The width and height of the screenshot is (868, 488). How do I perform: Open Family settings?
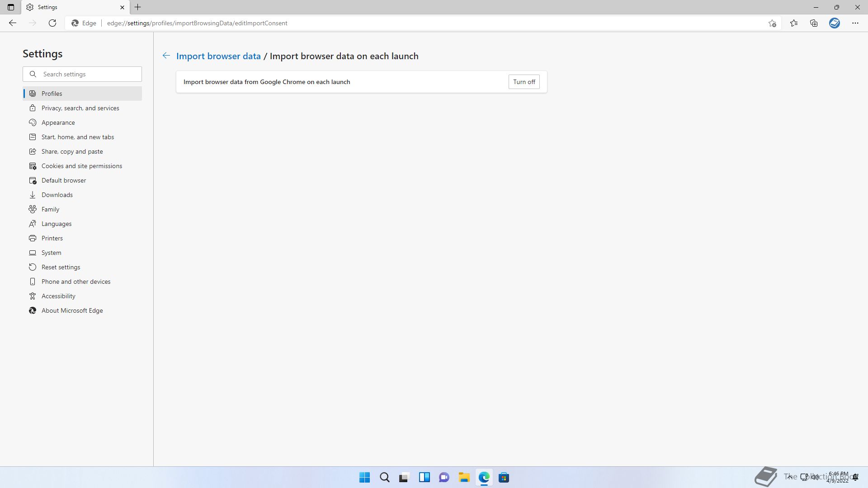(x=82, y=209)
